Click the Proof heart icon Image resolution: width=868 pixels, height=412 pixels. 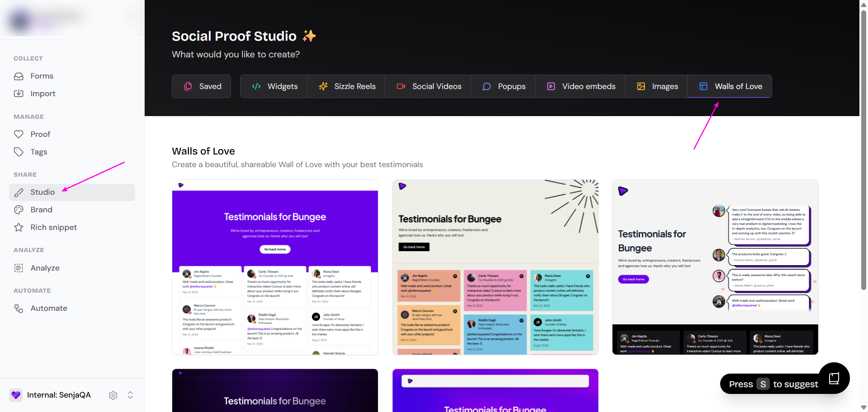click(x=19, y=134)
